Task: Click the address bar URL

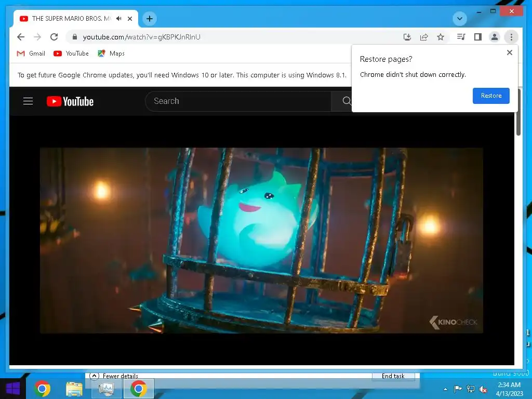Action: tap(141, 37)
